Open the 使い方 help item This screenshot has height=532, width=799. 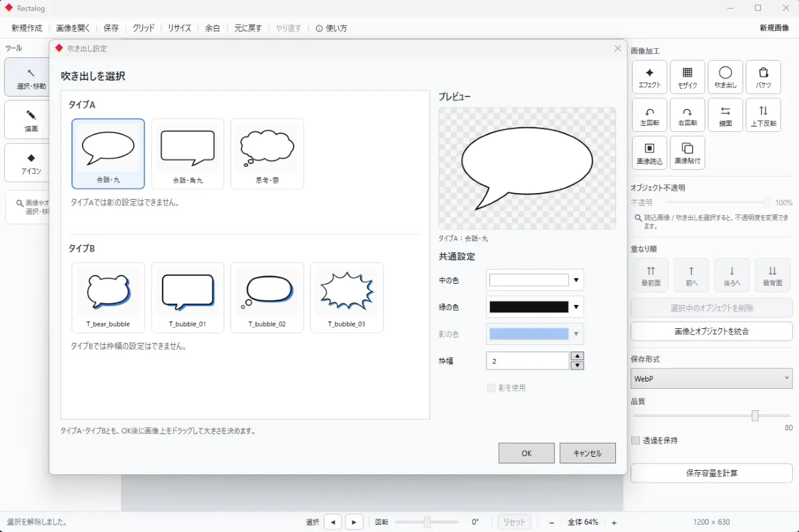coord(332,28)
